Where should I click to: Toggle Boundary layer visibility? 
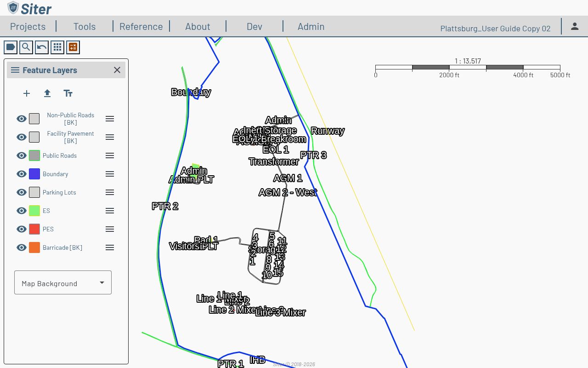(x=22, y=174)
